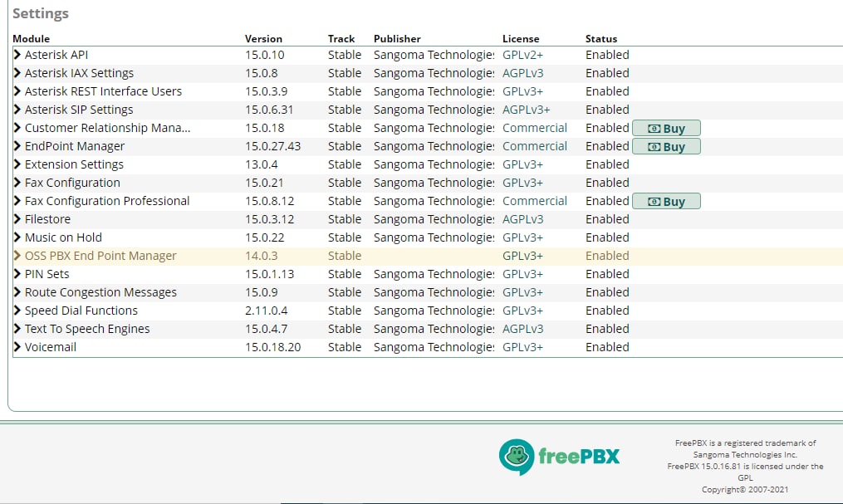Expand the PIN Sets row arrow
Screen dimensions: 843x504
[17, 274]
